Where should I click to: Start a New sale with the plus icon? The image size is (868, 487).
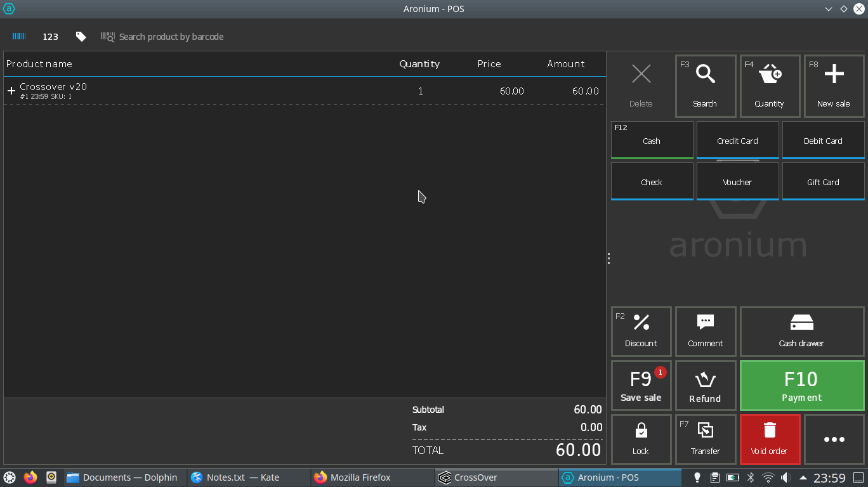coord(834,86)
